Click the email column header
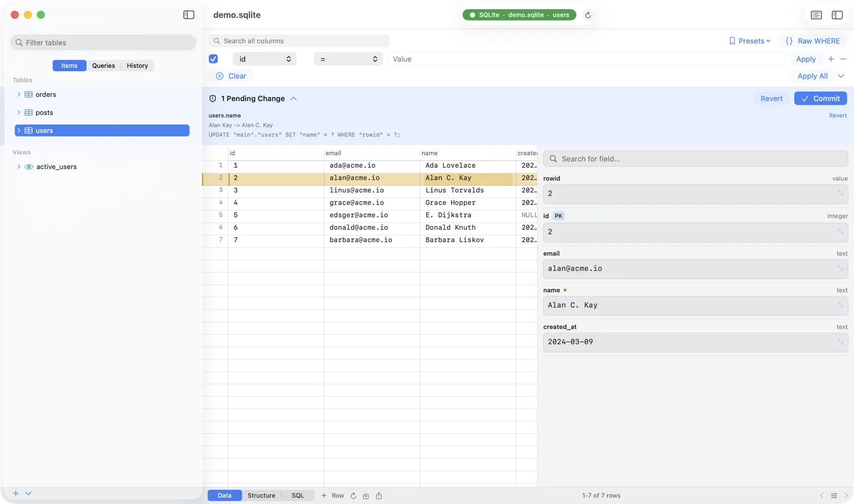Viewport: 854px width, 504px height. pos(372,153)
